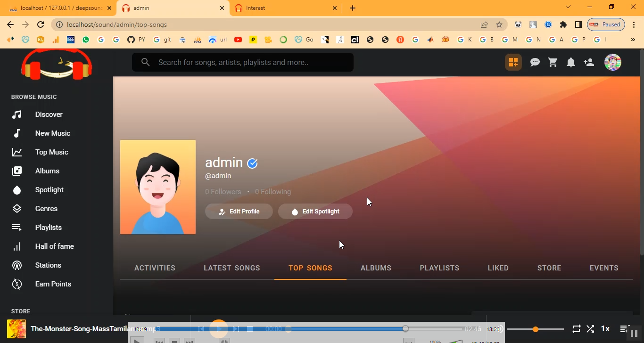Open the user avatar menu
This screenshot has width=644, height=343.
[612, 62]
